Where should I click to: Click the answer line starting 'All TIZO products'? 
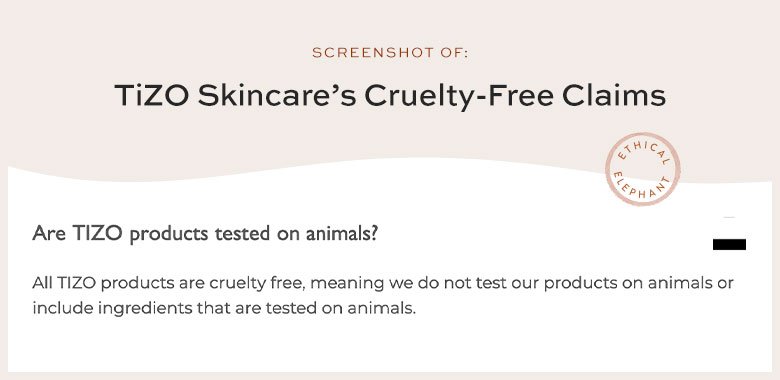tap(383, 284)
